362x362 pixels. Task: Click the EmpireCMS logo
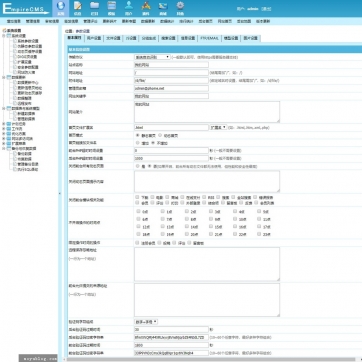tap(26, 9)
